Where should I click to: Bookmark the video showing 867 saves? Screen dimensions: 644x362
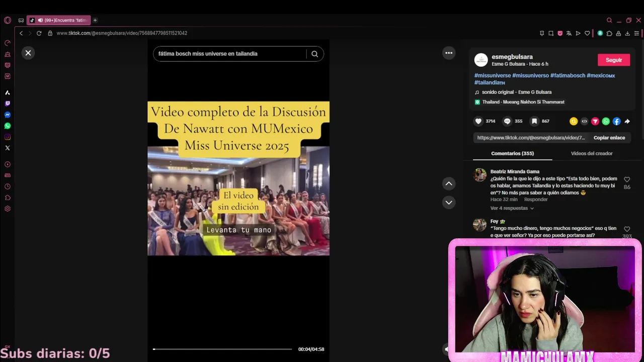[x=534, y=121]
